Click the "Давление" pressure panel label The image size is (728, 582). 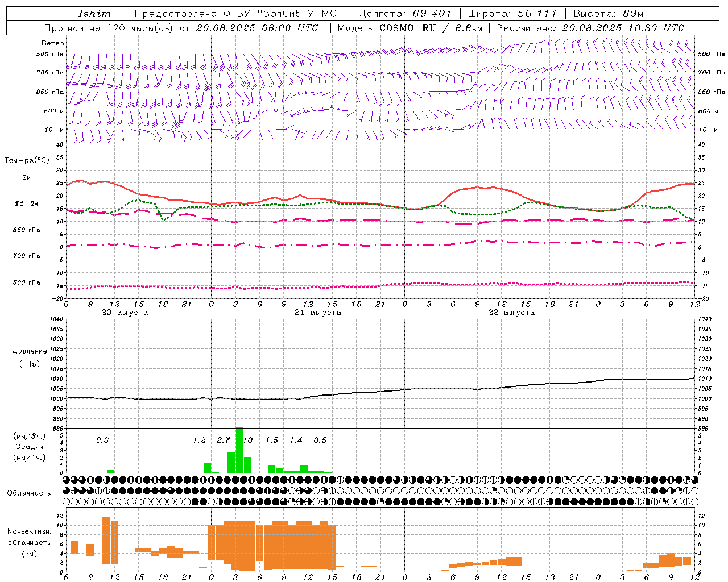point(30,351)
